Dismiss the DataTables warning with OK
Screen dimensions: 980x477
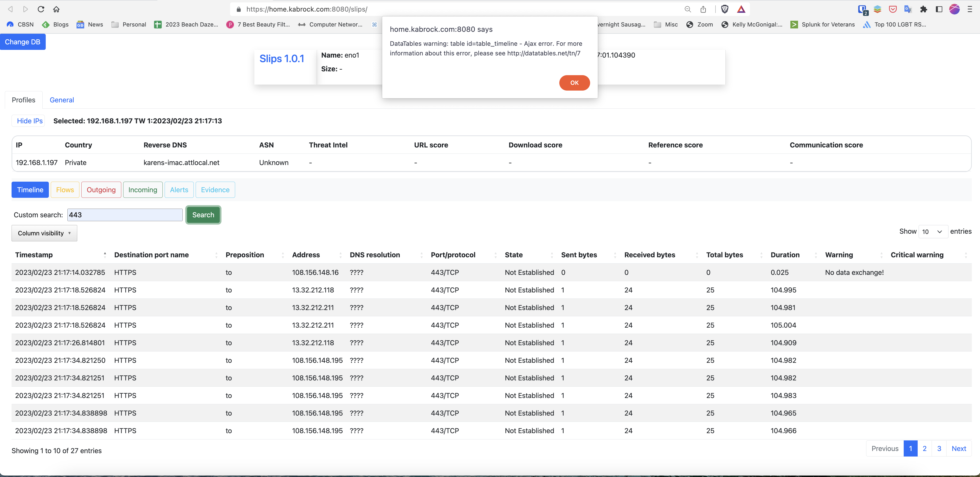[x=574, y=83]
